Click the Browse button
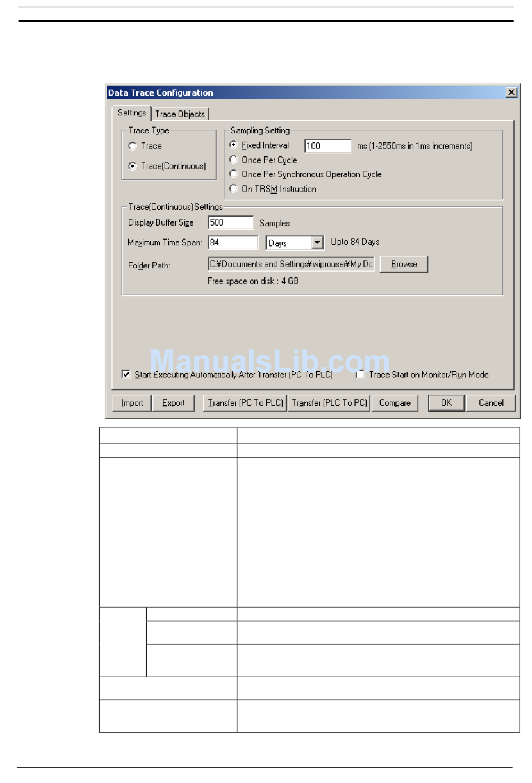The width and height of the screenshot is (532, 783). [x=404, y=264]
